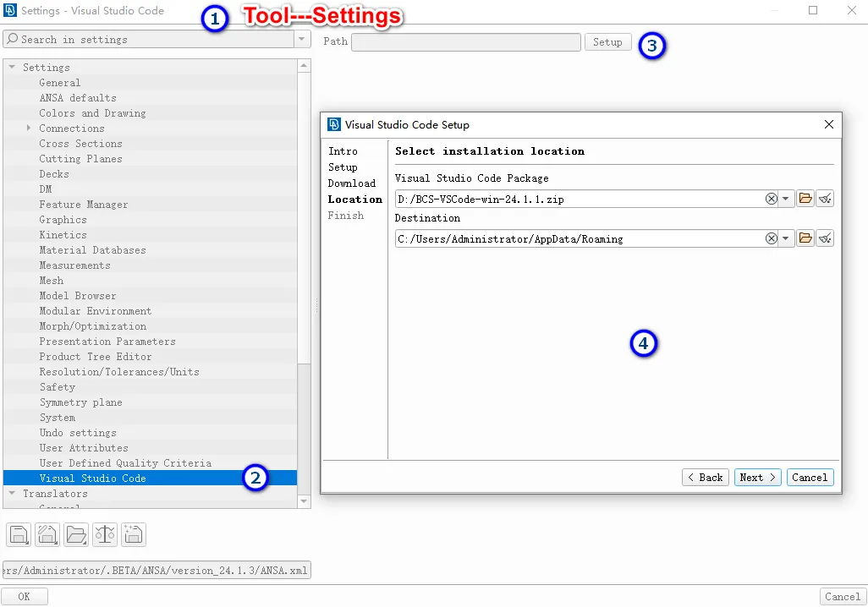Click the Save settings floppy icon
868x607 pixels.
(x=19, y=535)
